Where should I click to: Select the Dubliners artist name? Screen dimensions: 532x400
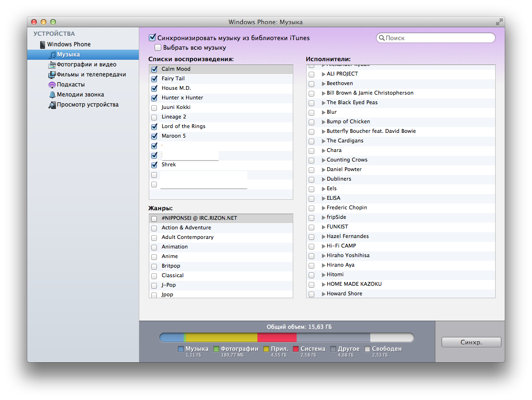[x=339, y=179]
